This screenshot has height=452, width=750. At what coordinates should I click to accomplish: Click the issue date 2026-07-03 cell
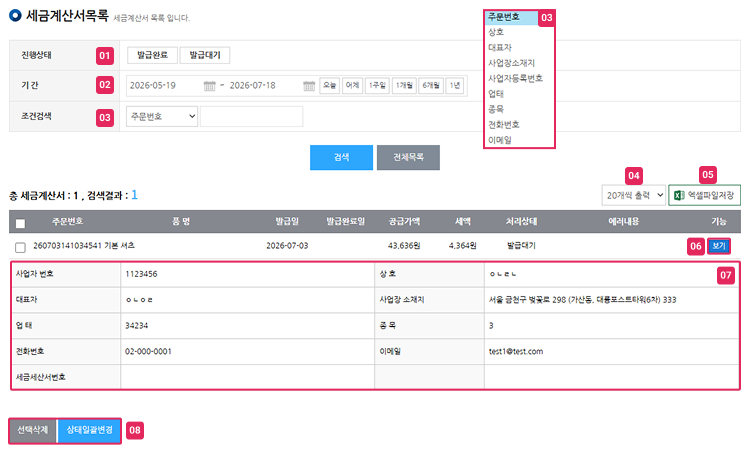pyautogui.click(x=287, y=246)
